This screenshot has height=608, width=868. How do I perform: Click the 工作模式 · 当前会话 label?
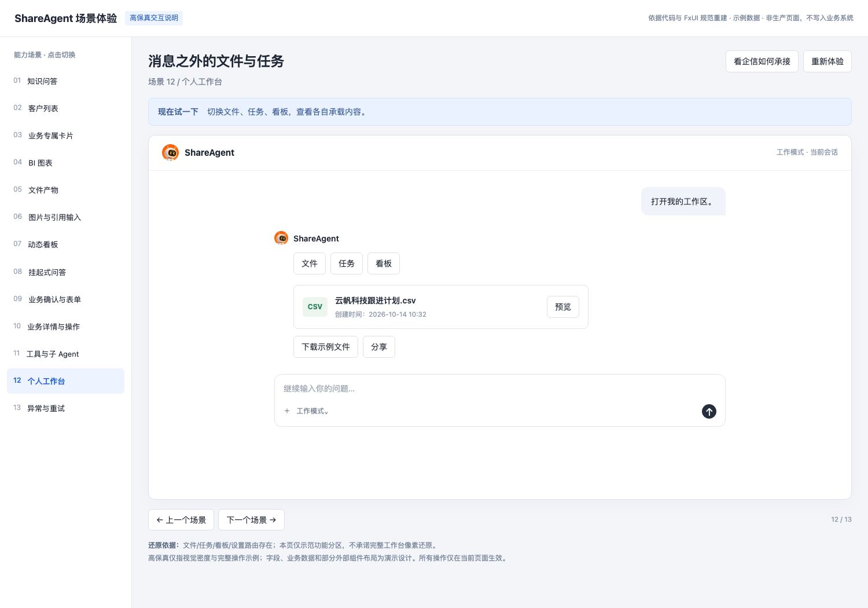tap(807, 152)
